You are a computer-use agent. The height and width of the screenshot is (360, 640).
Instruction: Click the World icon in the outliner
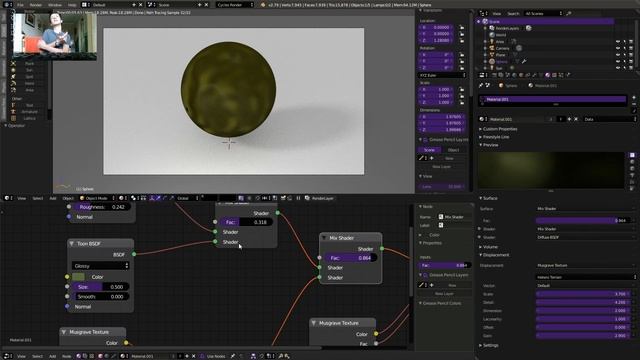(492, 35)
